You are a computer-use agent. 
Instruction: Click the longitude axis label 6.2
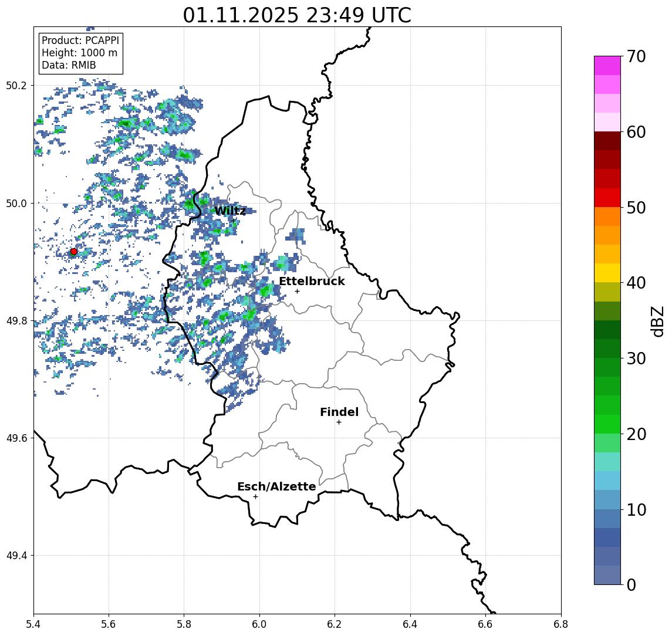pyautogui.click(x=335, y=624)
